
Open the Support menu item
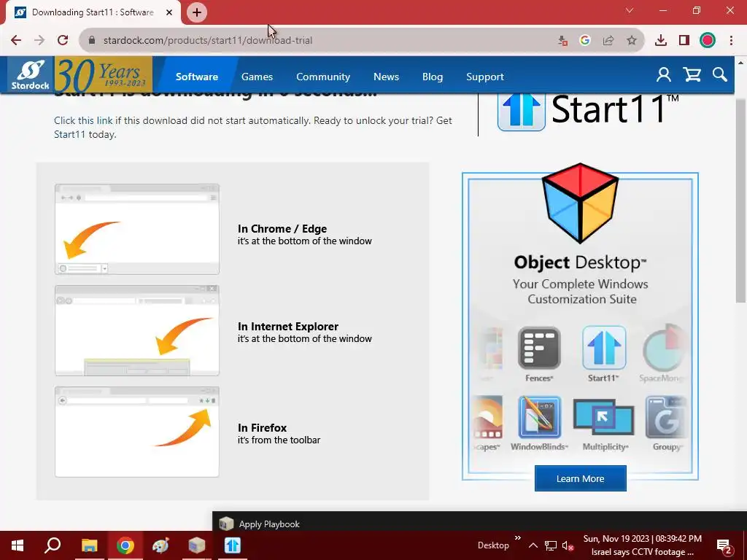(x=485, y=77)
